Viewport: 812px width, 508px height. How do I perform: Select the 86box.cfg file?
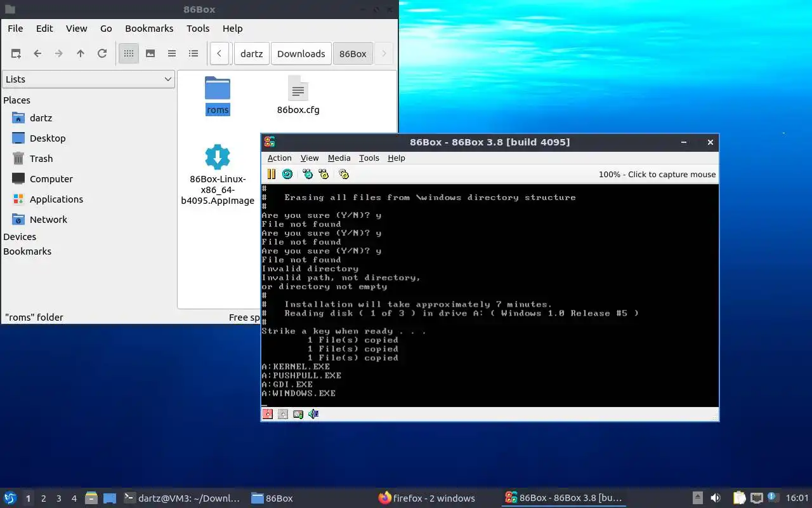click(298, 95)
